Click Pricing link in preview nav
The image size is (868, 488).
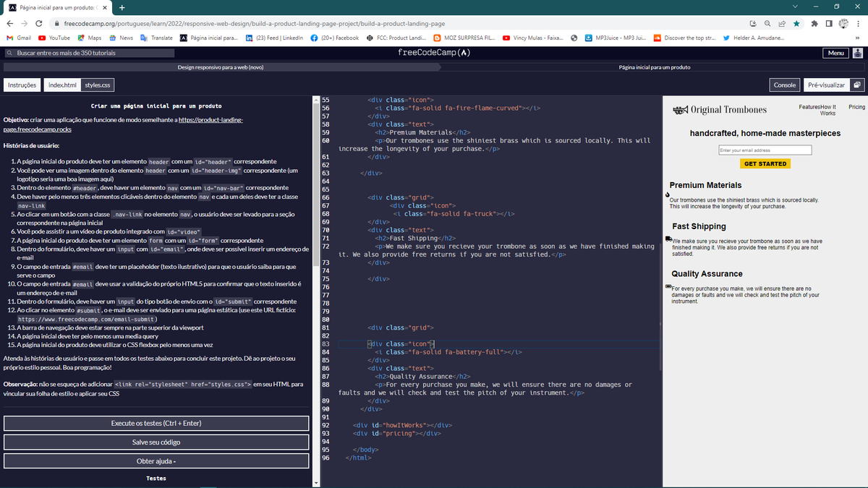(856, 107)
